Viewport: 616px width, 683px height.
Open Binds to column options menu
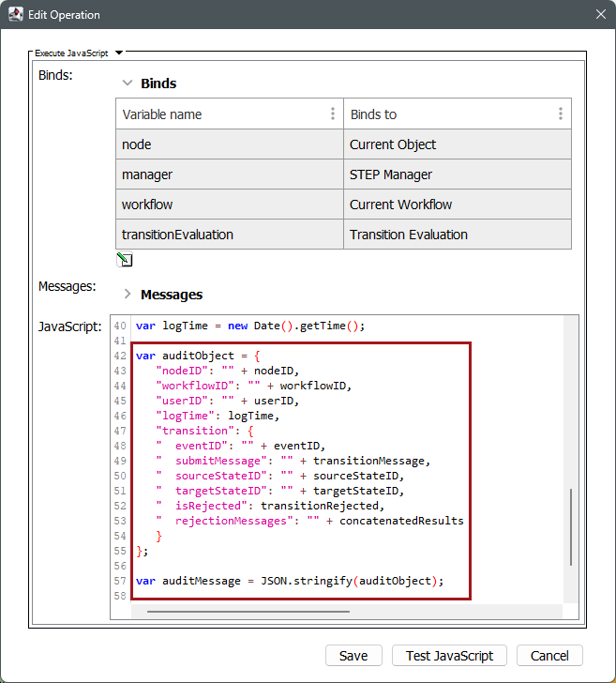[560, 114]
